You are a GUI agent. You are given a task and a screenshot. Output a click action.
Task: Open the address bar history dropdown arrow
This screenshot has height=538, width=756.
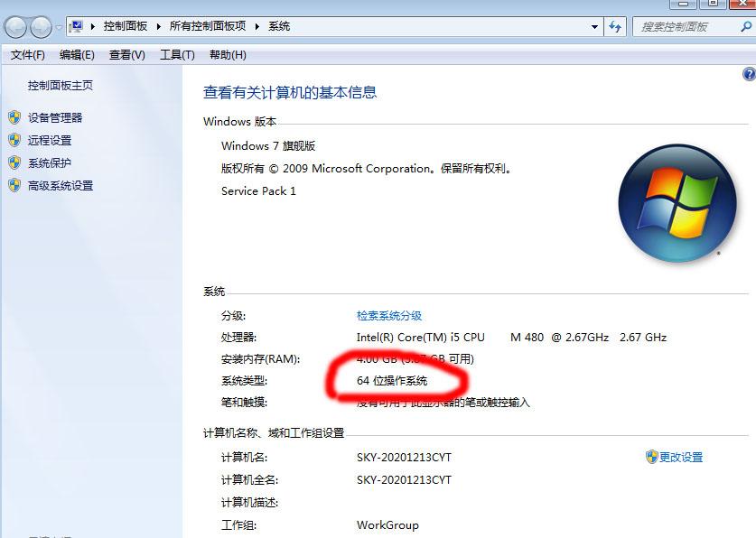595,26
